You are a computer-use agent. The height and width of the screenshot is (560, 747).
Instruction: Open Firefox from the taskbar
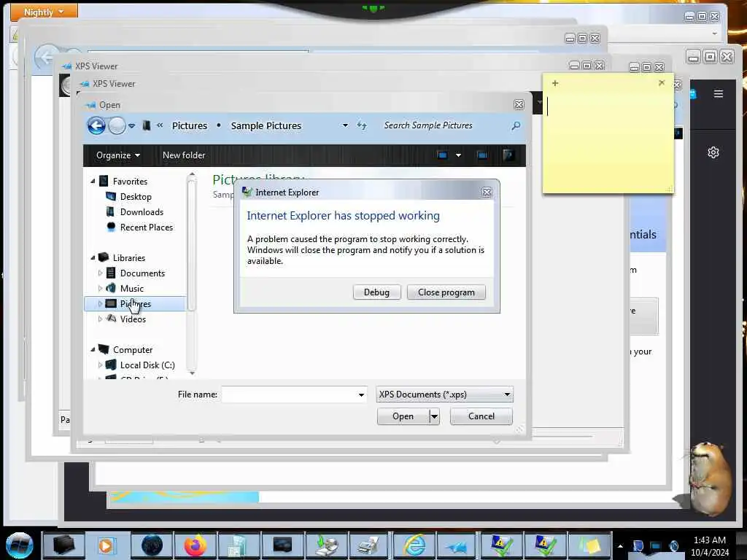click(x=195, y=545)
